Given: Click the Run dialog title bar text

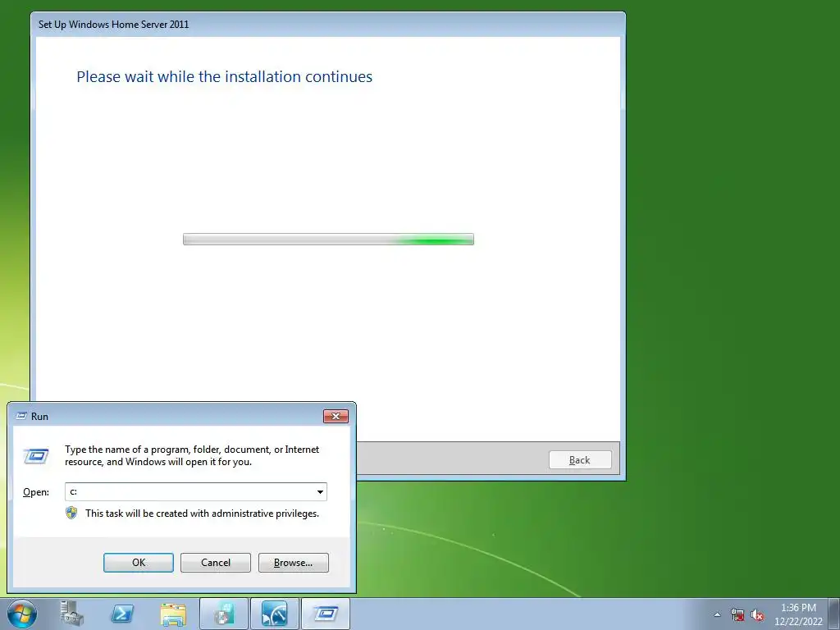Looking at the screenshot, I should (39, 416).
